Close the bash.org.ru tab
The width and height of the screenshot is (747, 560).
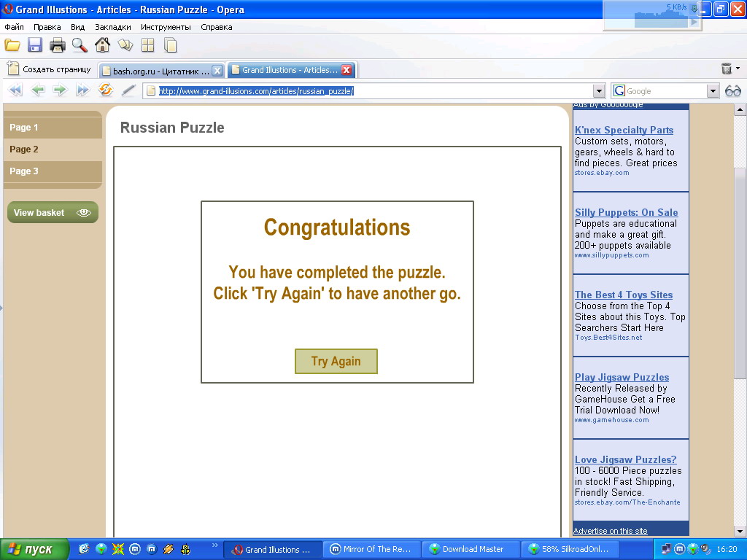coord(217,71)
